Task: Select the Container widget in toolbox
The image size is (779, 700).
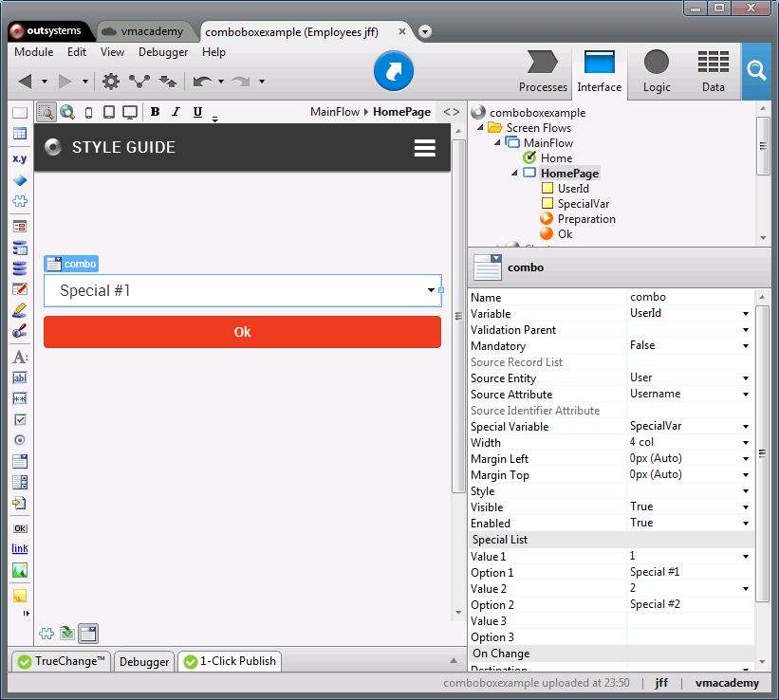Action: (20, 113)
